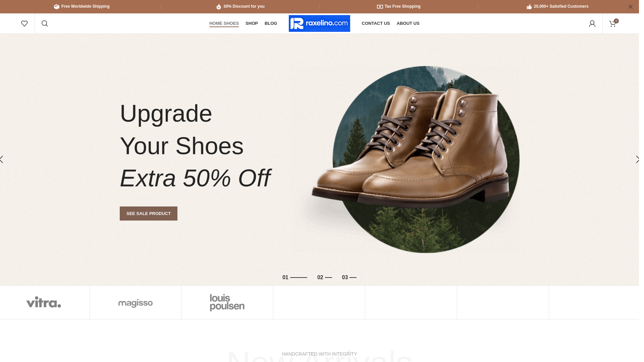Click the Free Worldwide Shipping text

pos(86,7)
